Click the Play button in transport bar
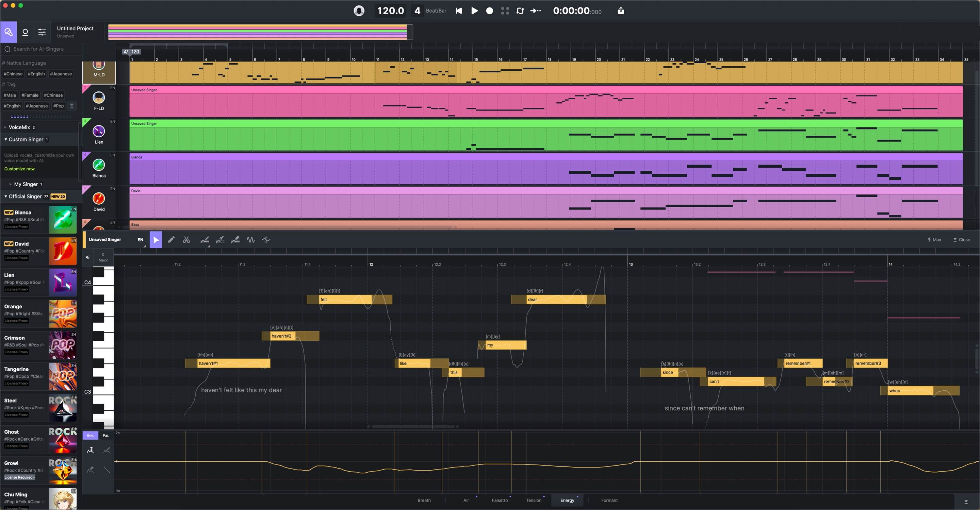Viewport: 980px width, 510px height. click(x=474, y=11)
